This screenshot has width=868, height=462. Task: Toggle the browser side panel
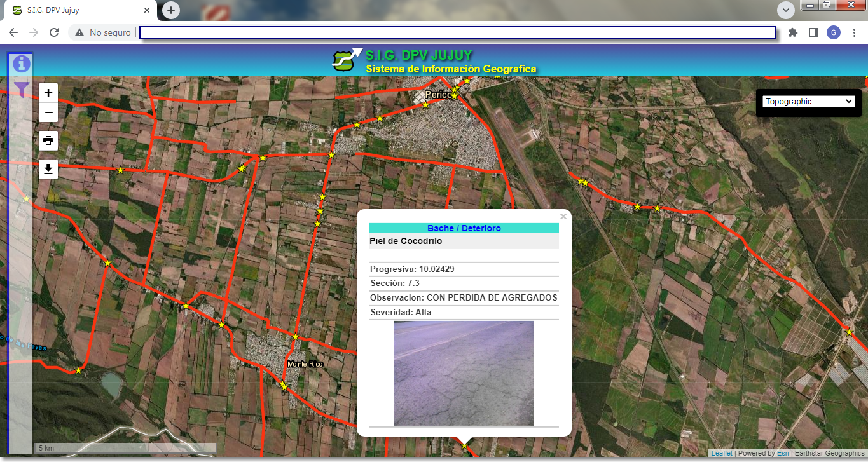(813, 32)
